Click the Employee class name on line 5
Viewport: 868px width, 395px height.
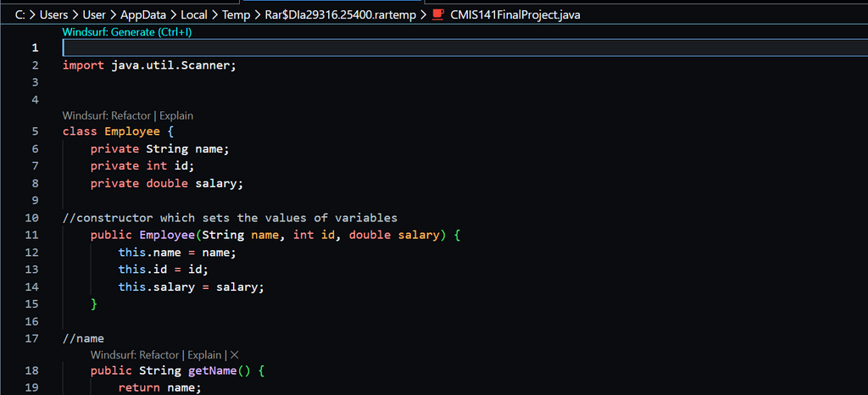click(x=131, y=131)
